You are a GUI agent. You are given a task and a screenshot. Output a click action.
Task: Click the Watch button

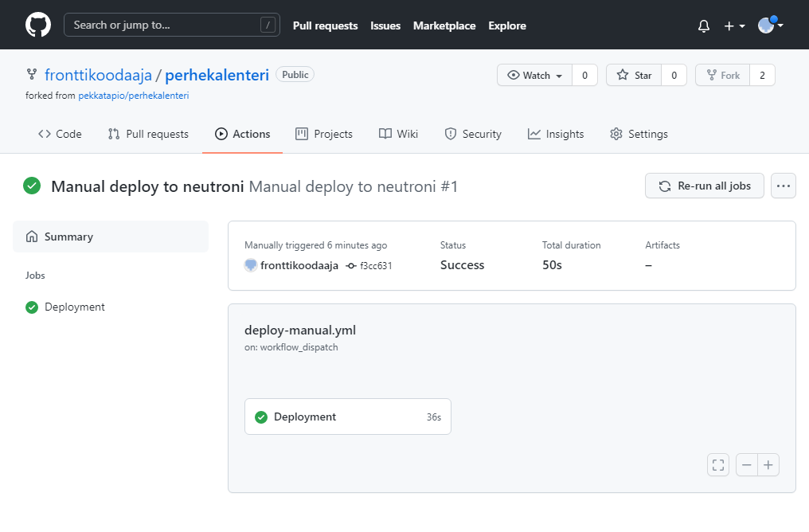point(534,76)
